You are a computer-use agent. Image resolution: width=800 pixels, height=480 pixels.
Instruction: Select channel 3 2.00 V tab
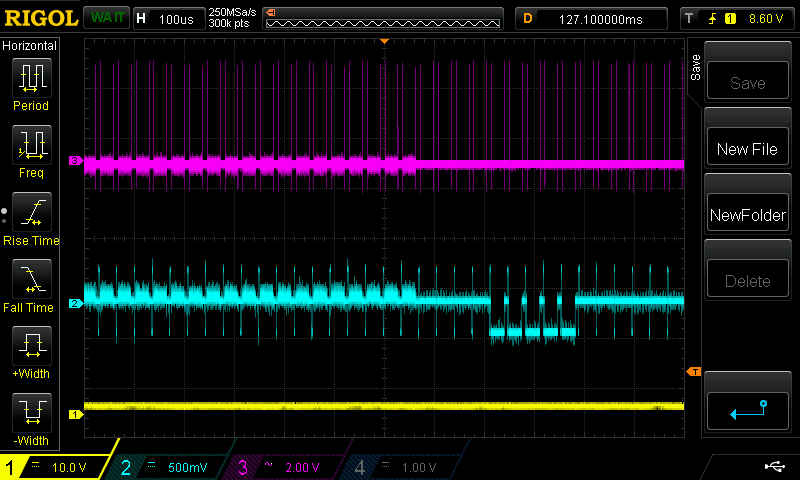pyautogui.click(x=286, y=467)
